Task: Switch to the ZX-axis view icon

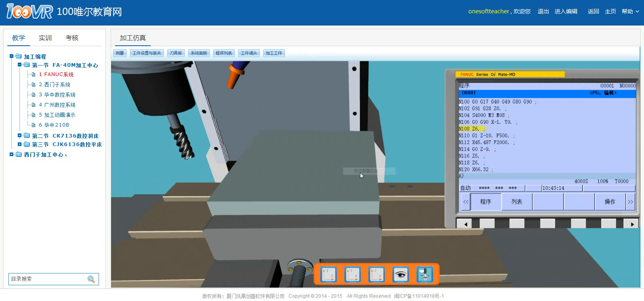Action: point(328,275)
